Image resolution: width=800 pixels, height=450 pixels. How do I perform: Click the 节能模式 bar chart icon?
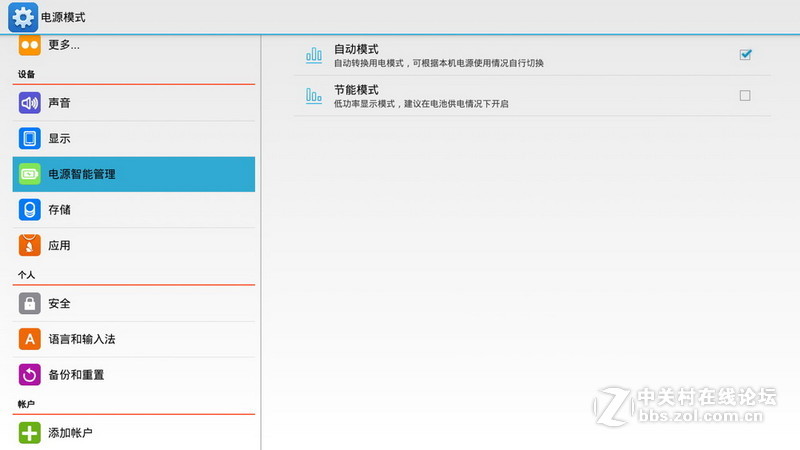[314, 95]
